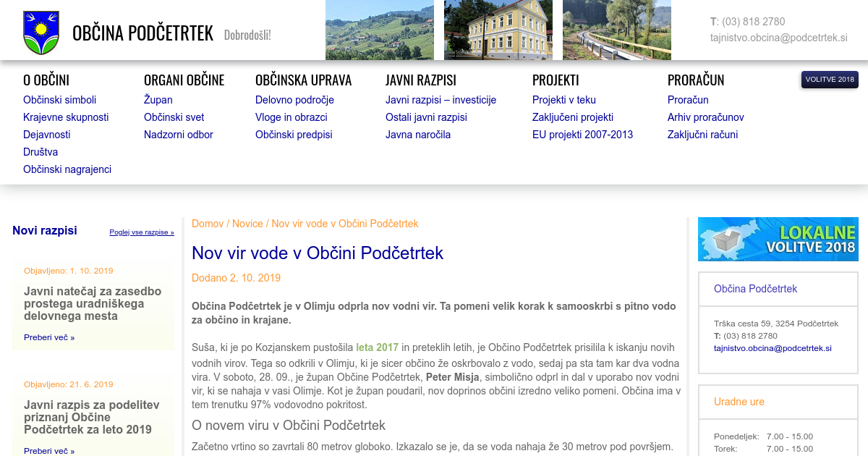868x456 pixels.
Task: Click Novice breadcrumb link
Action: [247, 224]
